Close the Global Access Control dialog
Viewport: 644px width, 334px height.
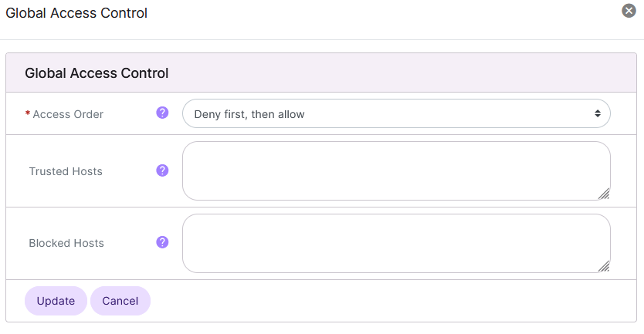coord(629,11)
